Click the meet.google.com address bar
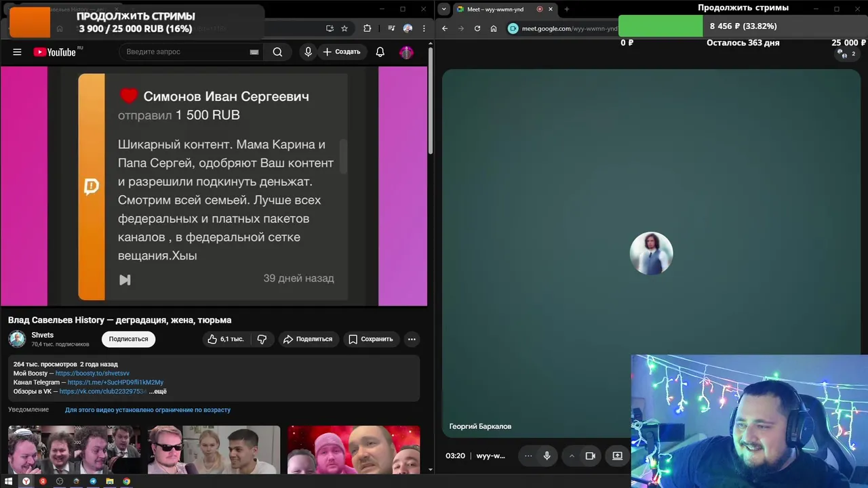 (570, 28)
